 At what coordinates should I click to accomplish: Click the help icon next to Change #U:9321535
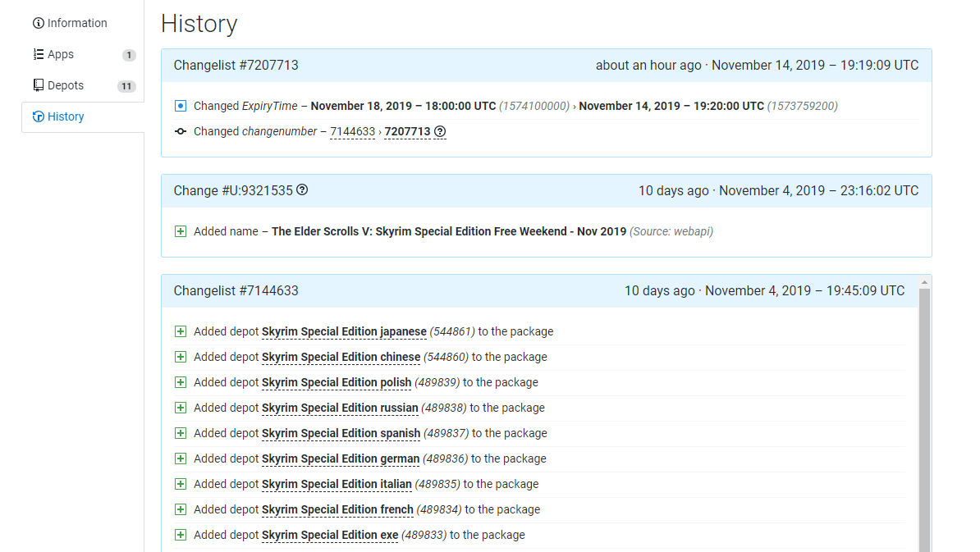(x=302, y=189)
